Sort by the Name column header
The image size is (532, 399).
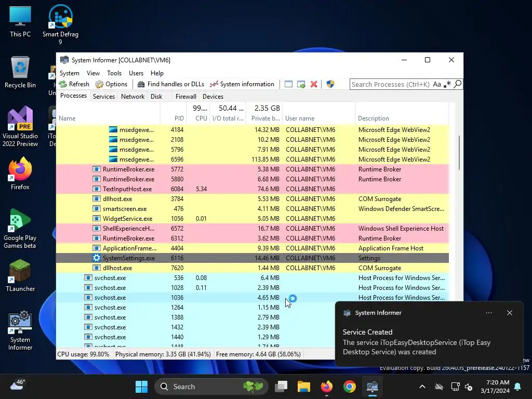pyautogui.click(x=108, y=118)
